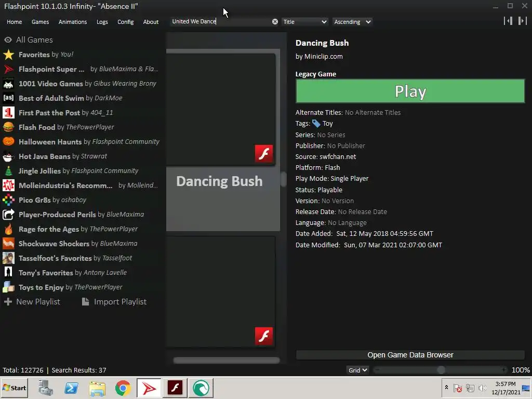The height and width of the screenshot is (399, 532).
Task: Click Tony's Favorites silhouette icon
Action: pos(8,273)
